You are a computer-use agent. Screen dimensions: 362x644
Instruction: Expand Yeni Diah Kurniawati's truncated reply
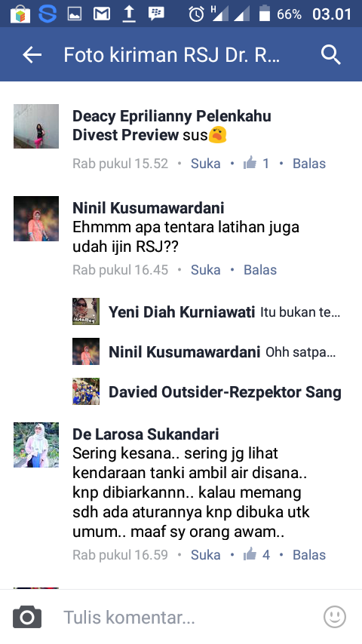[224, 312]
